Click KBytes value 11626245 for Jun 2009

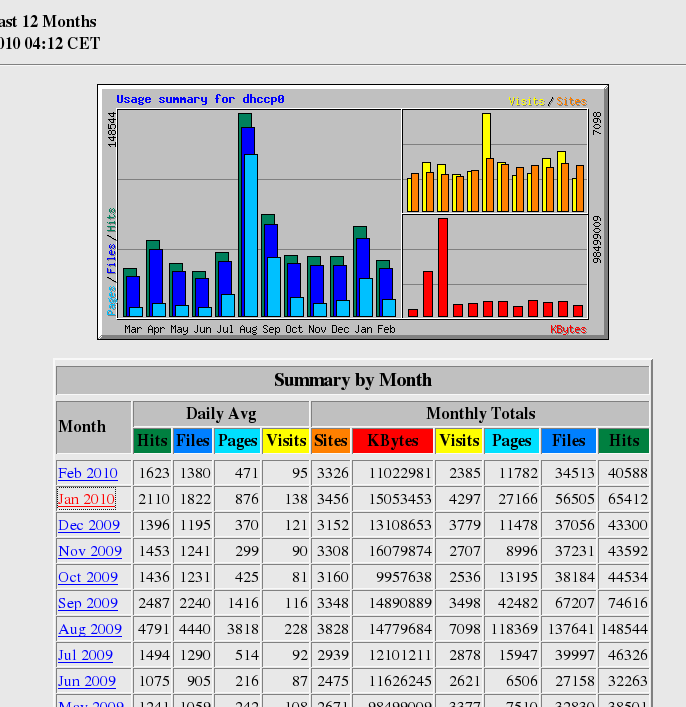[400, 681]
